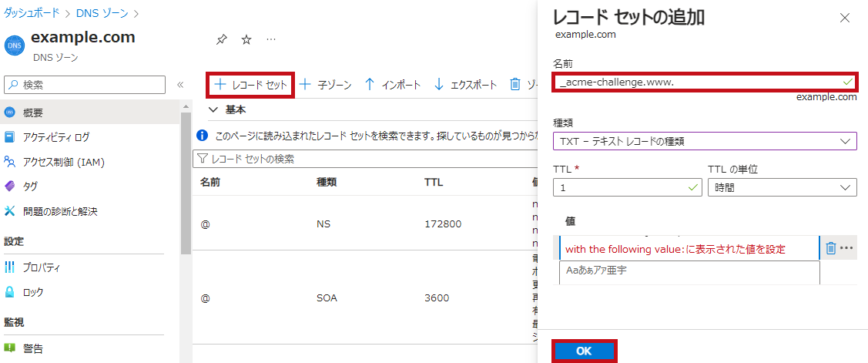
Task: Confirm with the OK button
Action: tap(584, 351)
